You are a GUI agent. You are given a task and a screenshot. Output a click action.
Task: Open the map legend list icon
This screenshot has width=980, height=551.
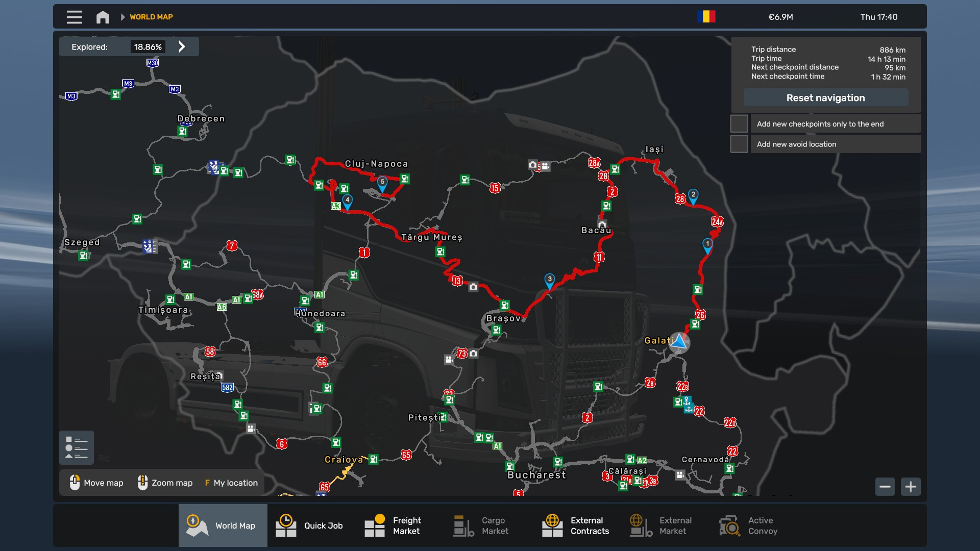(x=77, y=448)
